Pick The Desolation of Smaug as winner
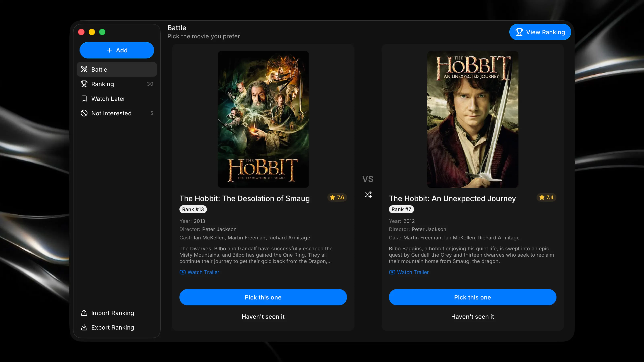The image size is (644, 362). pyautogui.click(x=263, y=297)
